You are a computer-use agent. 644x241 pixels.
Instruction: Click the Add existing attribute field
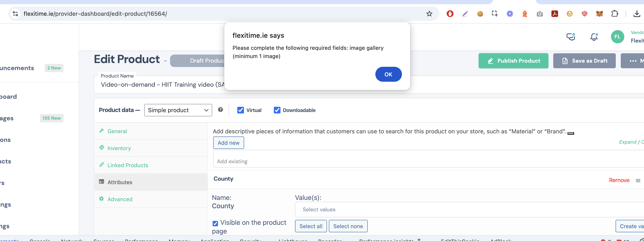coord(429,159)
